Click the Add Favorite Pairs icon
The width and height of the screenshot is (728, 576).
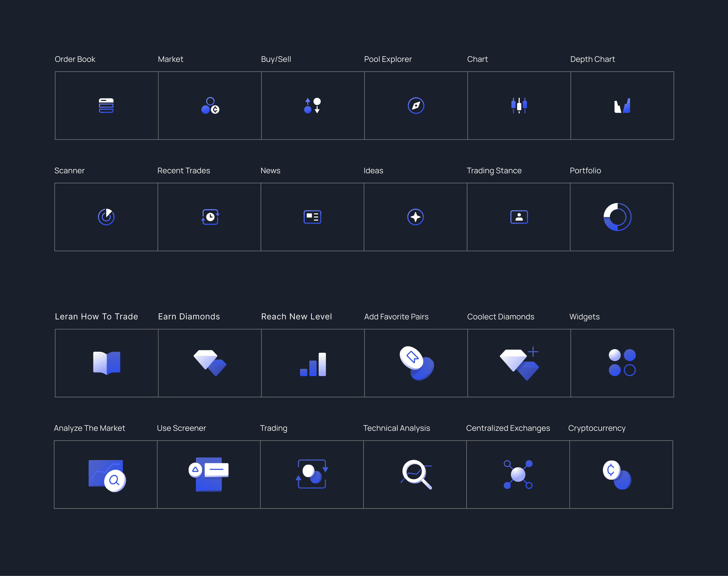(x=416, y=363)
